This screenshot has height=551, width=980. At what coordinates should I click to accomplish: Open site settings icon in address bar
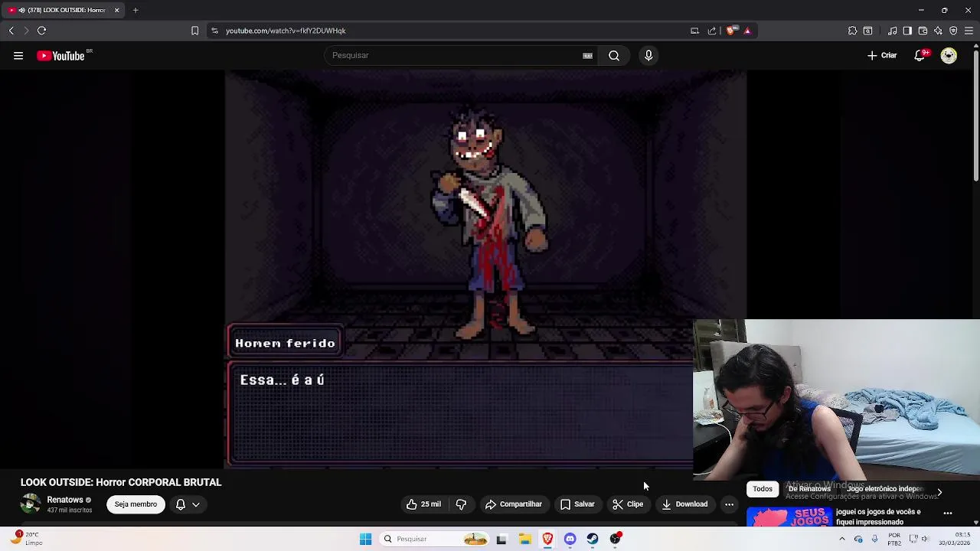(x=214, y=31)
